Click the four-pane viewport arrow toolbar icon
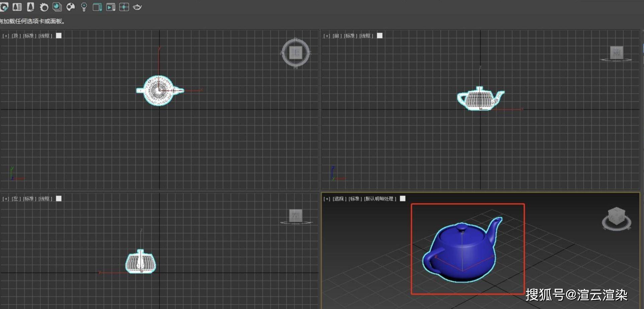 click(124, 7)
